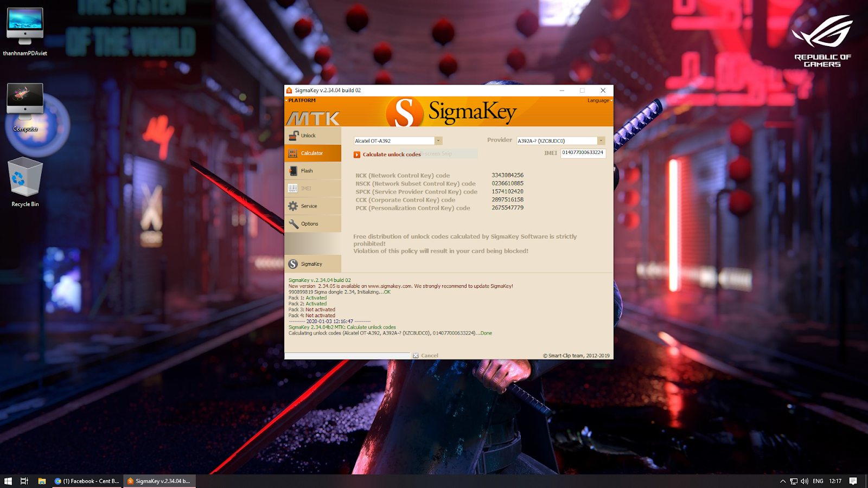Open the Service section
Viewport: 868px width, 488px height.
point(313,206)
